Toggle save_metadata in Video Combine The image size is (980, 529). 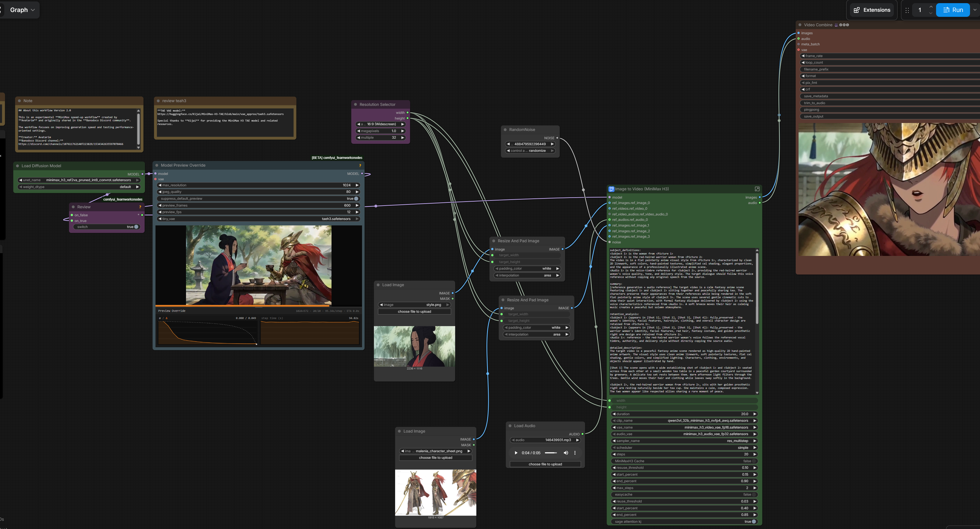tap(890, 96)
